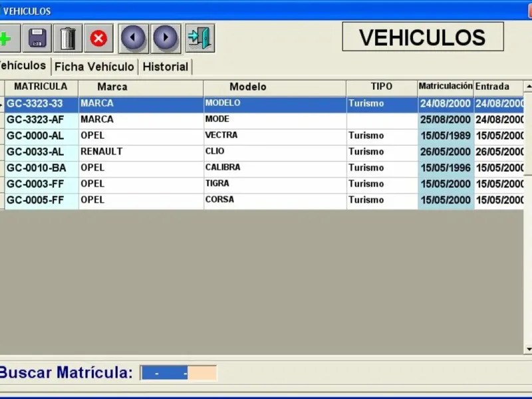The height and width of the screenshot is (399, 532).
Task: Click the 15/05/1989 matriculación date
Action: [x=446, y=136]
